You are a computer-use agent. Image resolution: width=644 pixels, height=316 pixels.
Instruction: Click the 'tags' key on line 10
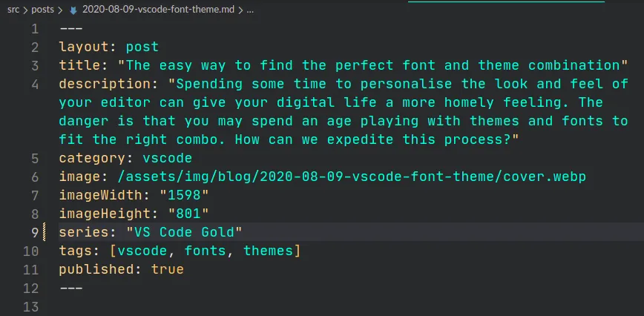click(76, 251)
